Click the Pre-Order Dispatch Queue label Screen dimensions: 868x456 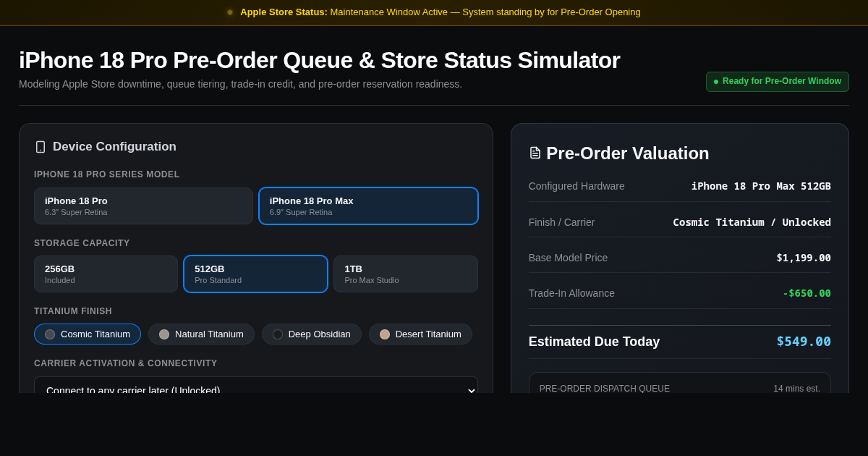coord(605,389)
